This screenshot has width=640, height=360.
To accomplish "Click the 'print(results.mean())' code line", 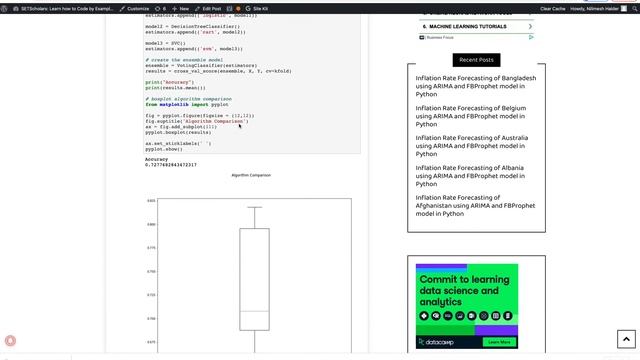I will click(176, 88).
